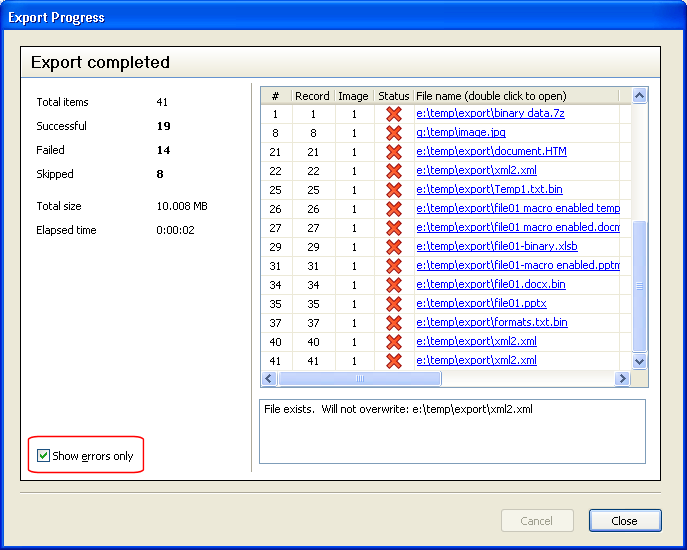Select the error icon in row 26
Screen dimensions: 687x550
point(394,209)
